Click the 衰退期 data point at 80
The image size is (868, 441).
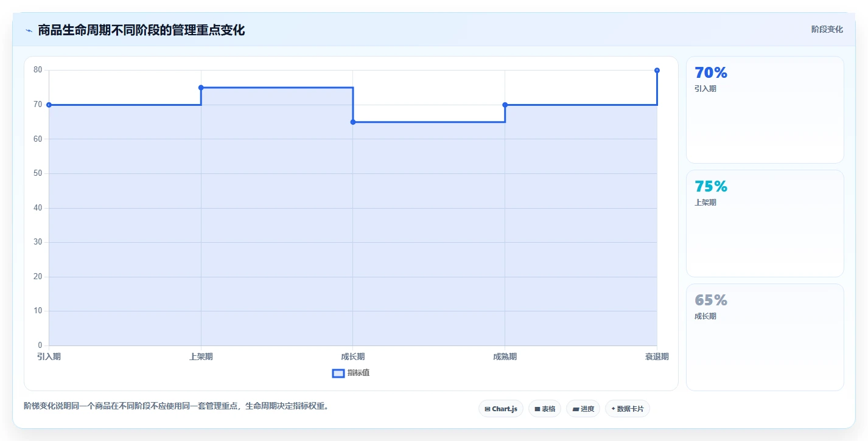(657, 71)
